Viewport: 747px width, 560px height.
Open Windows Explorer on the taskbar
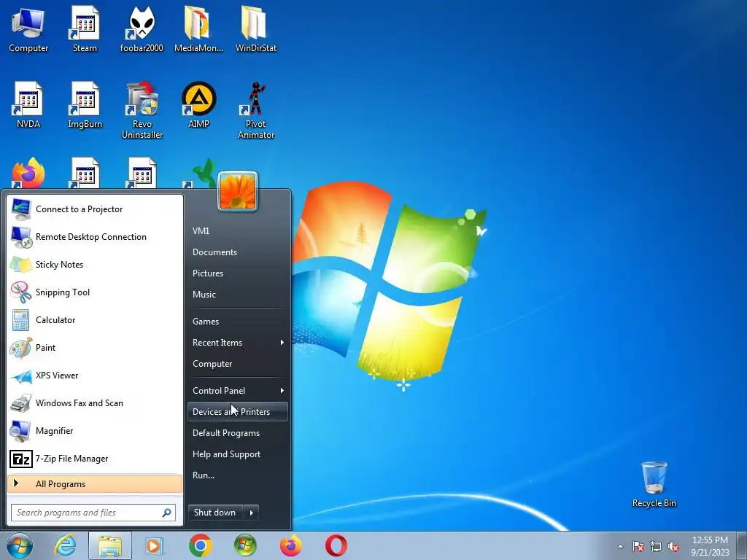coord(110,545)
